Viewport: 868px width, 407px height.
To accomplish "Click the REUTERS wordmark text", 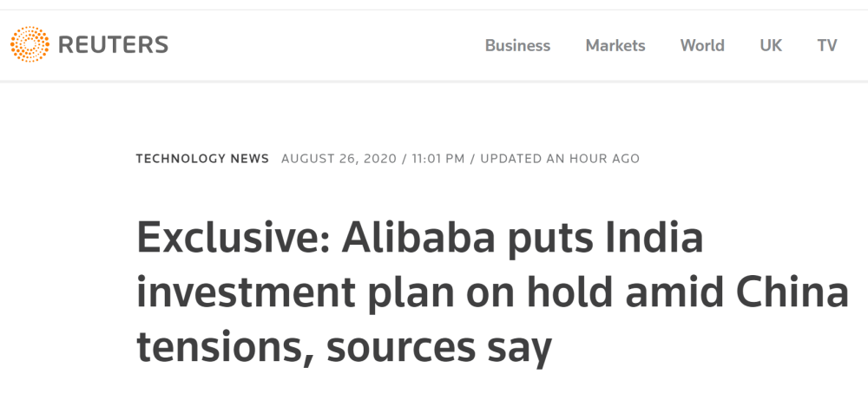I will pyautogui.click(x=114, y=45).
